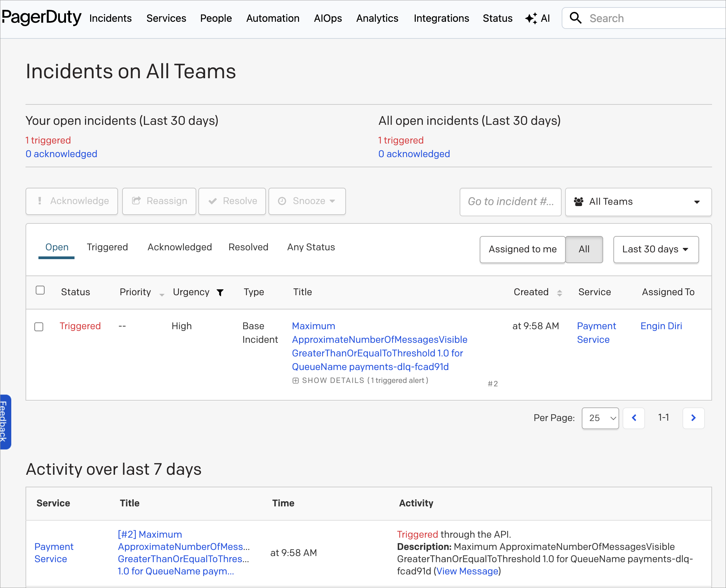This screenshot has width=726, height=588.
Task: Open your 1 triggered incidents link
Action: click(x=48, y=140)
